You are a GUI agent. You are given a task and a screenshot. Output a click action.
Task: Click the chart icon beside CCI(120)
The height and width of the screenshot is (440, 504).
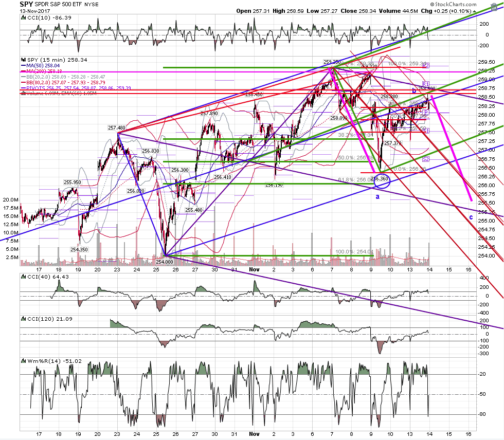24,319
